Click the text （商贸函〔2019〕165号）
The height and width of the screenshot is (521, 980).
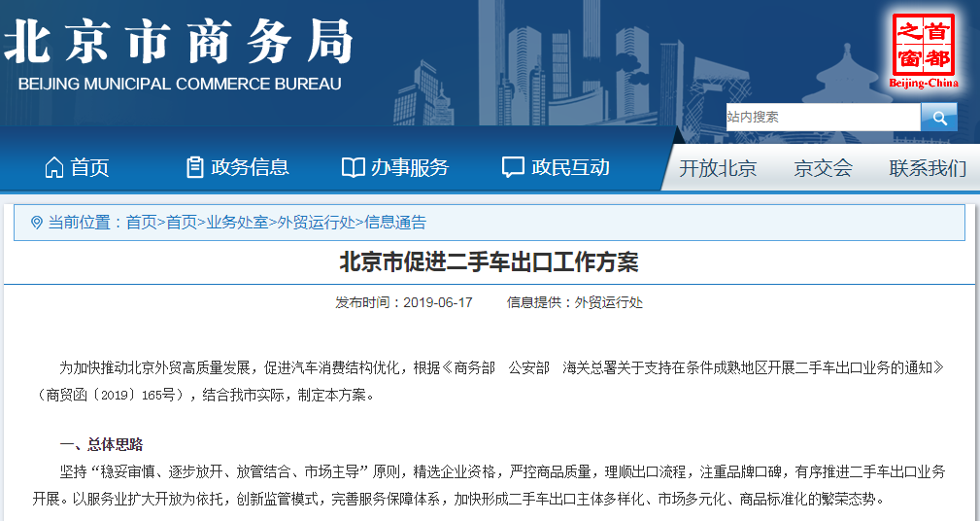coord(115,396)
